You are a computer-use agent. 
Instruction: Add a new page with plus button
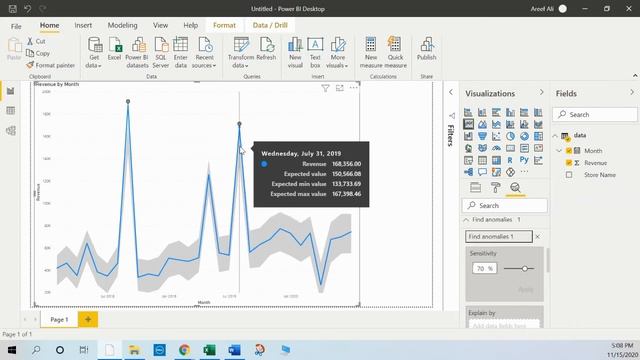pyautogui.click(x=88, y=320)
